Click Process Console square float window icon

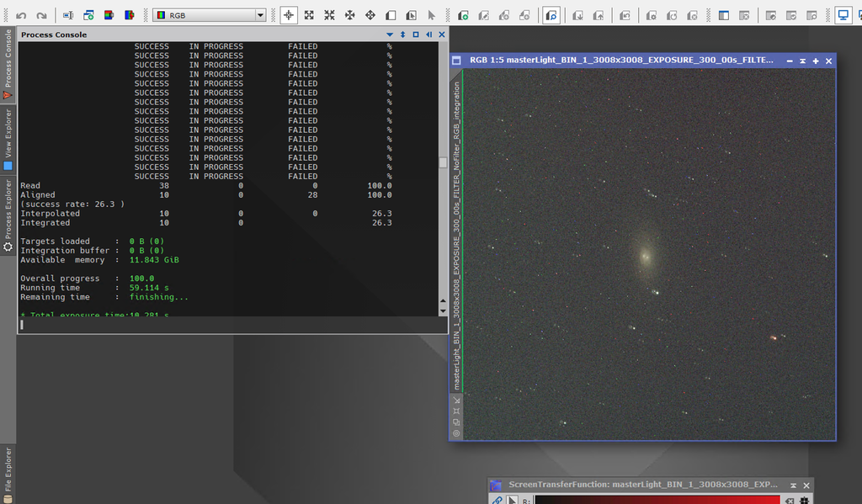pyautogui.click(x=416, y=34)
